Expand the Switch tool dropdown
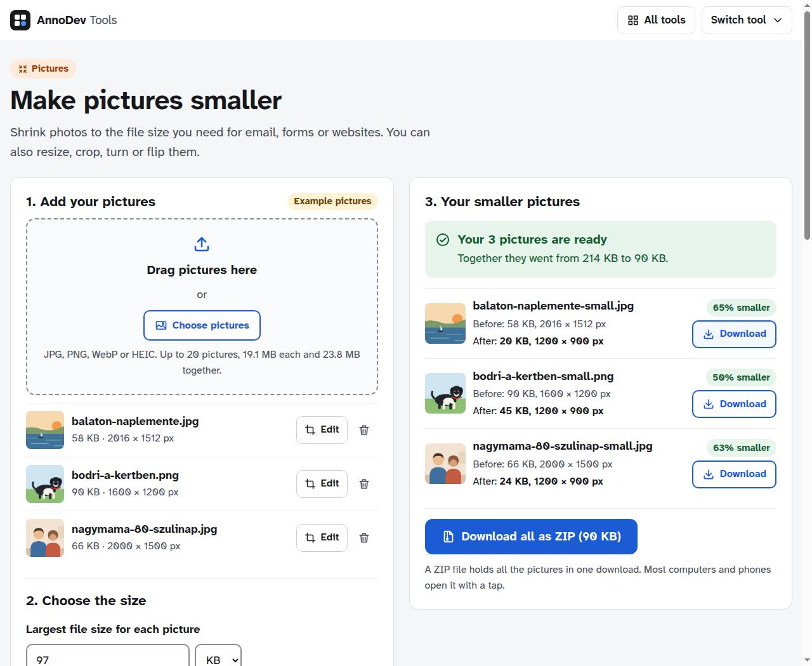812x666 pixels. click(x=747, y=20)
